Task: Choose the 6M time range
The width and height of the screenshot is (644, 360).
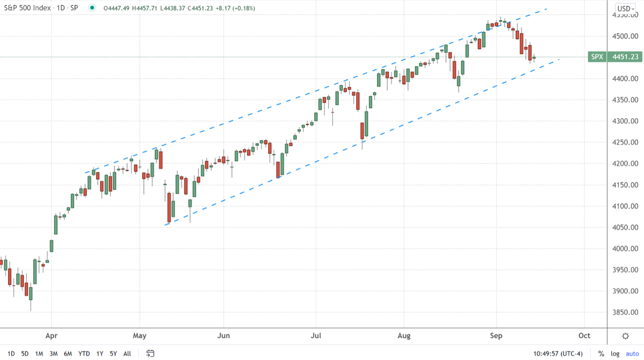Action: pos(68,353)
